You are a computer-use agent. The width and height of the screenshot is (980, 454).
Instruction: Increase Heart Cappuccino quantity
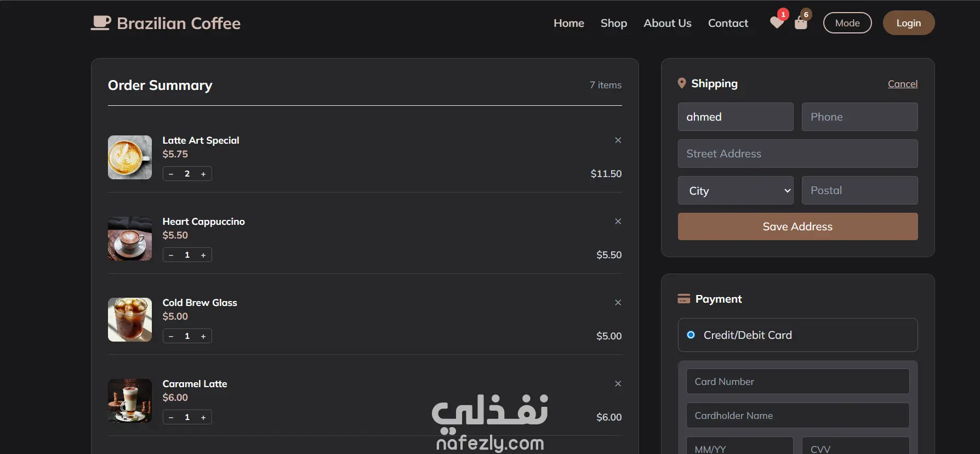click(203, 255)
